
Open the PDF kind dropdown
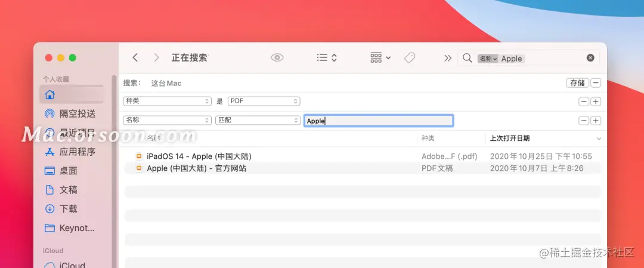point(264,101)
